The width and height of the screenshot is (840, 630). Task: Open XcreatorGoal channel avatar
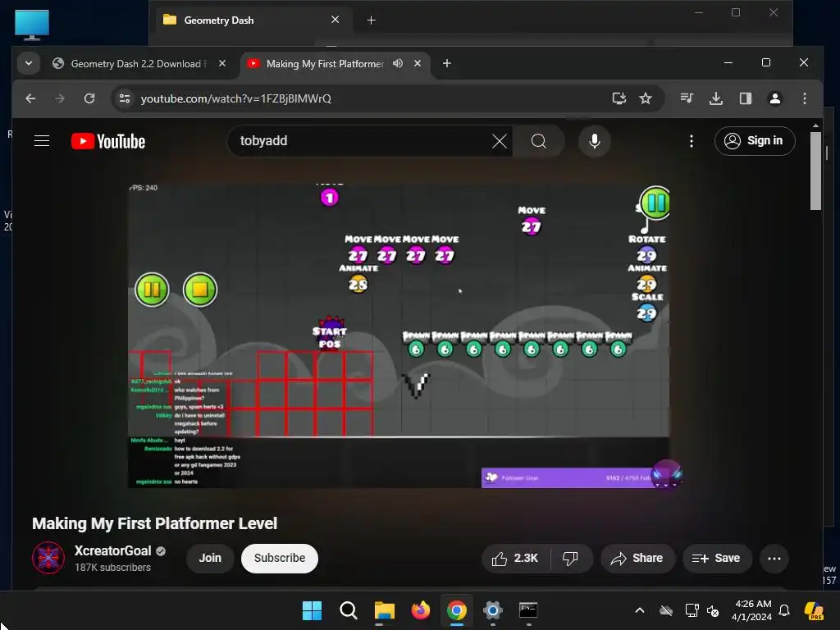[x=48, y=558]
